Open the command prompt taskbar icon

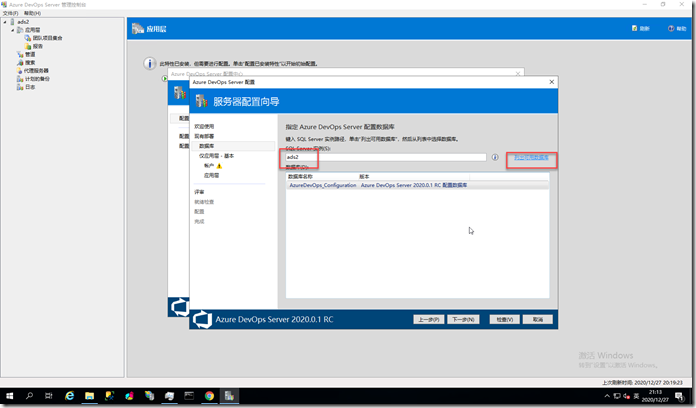189,396
